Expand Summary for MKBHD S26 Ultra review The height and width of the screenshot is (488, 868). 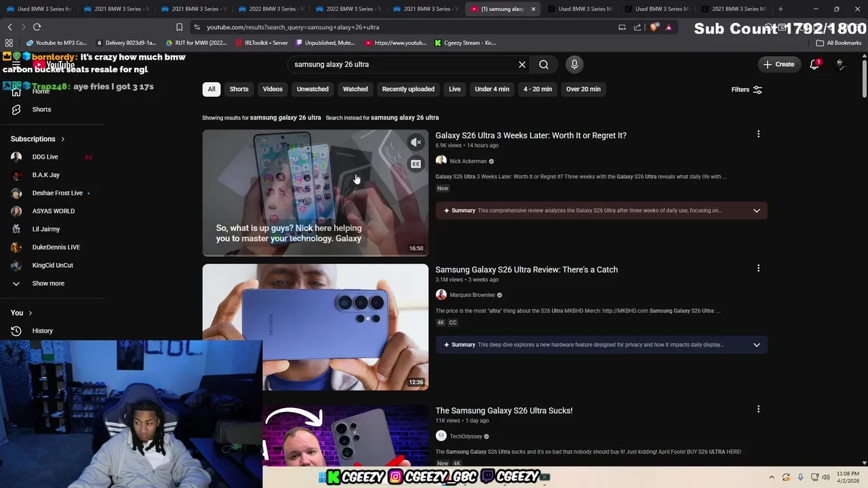click(x=757, y=344)
